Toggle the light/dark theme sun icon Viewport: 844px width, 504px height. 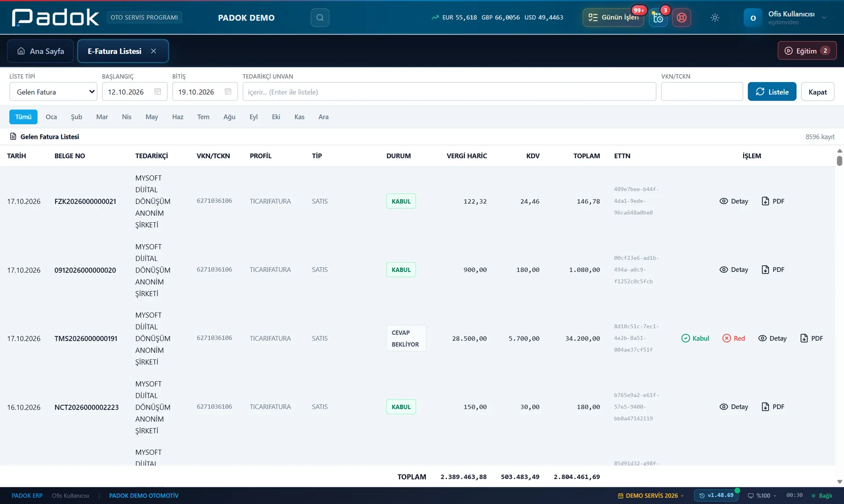[x=715, y=18]
